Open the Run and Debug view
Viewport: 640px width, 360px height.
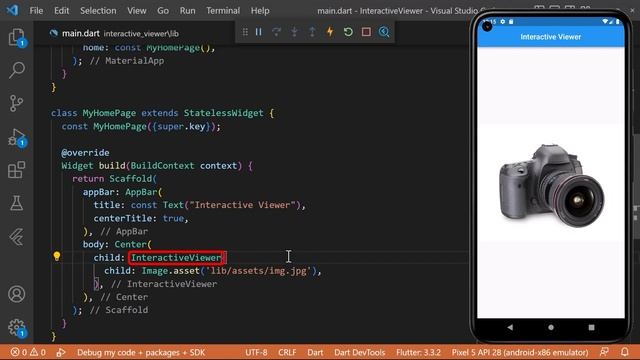coord(17,137)
